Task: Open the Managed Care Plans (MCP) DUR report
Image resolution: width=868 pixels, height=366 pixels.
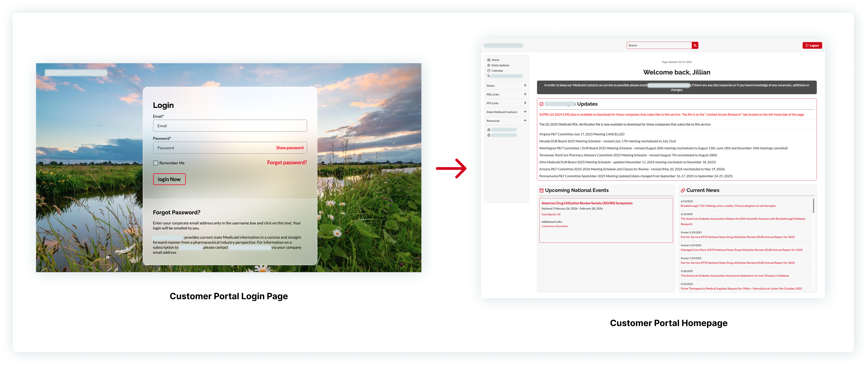Action: (741, 250)
